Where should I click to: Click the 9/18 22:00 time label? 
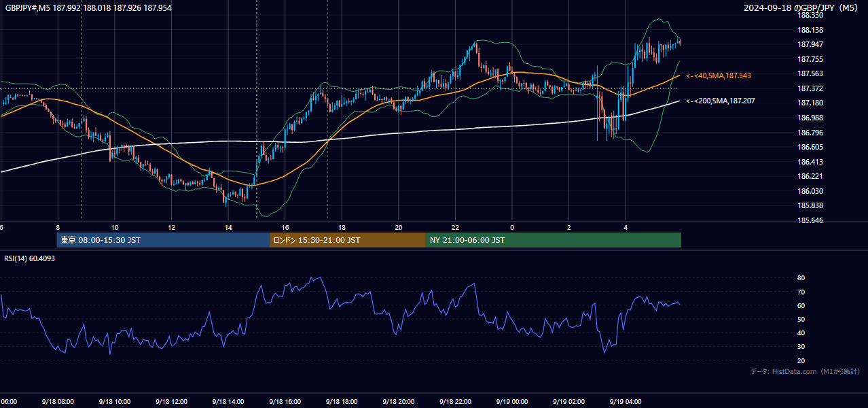pyautogui.click(x=455, y=402)
